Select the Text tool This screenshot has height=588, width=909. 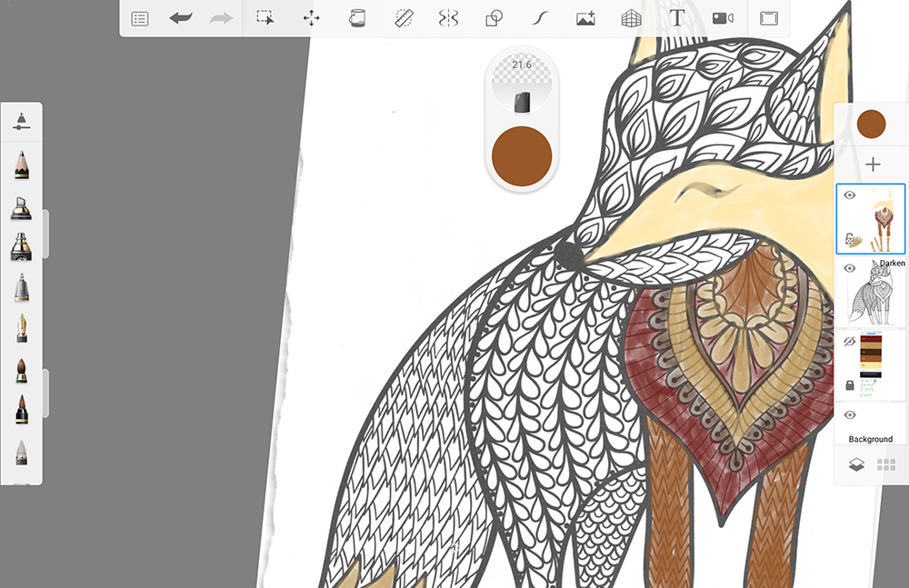coord(675,18)
